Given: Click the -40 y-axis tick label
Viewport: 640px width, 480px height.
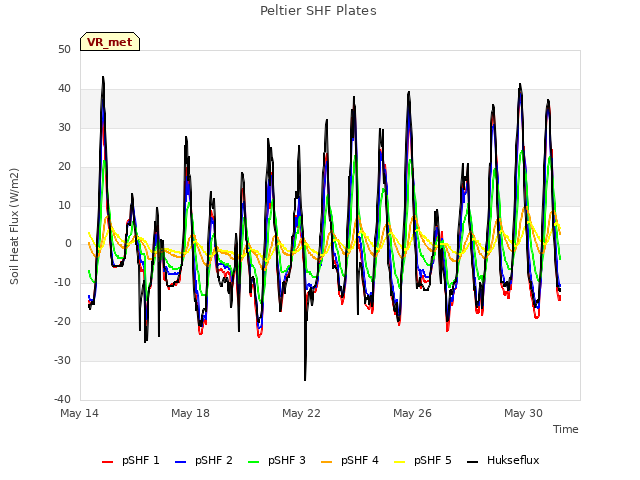Looking at the screenshot, I should [63, 399].
